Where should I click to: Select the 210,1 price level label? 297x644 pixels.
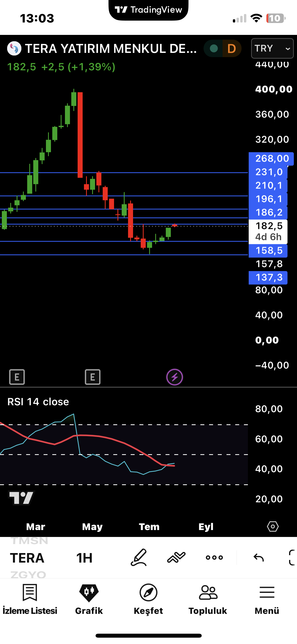pyautogui.click(x=268, y=186)
